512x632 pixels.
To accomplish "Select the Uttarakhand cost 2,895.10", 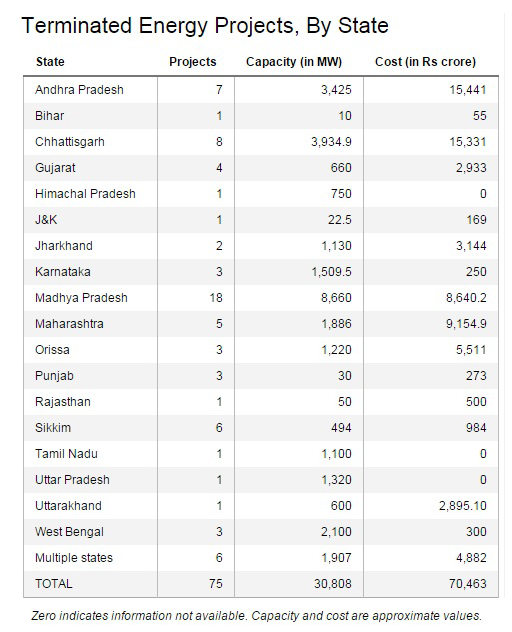I will [x=463, y=505].
